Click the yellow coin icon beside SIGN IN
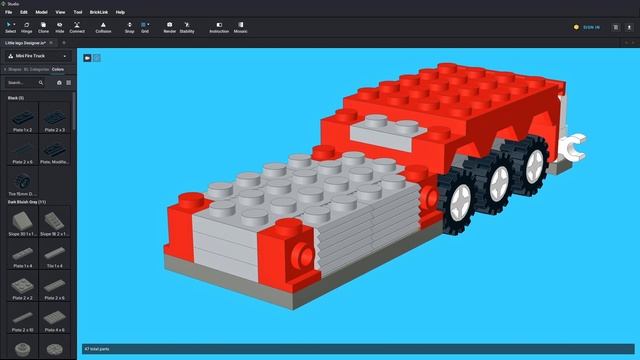 click(x=576, y=27)
